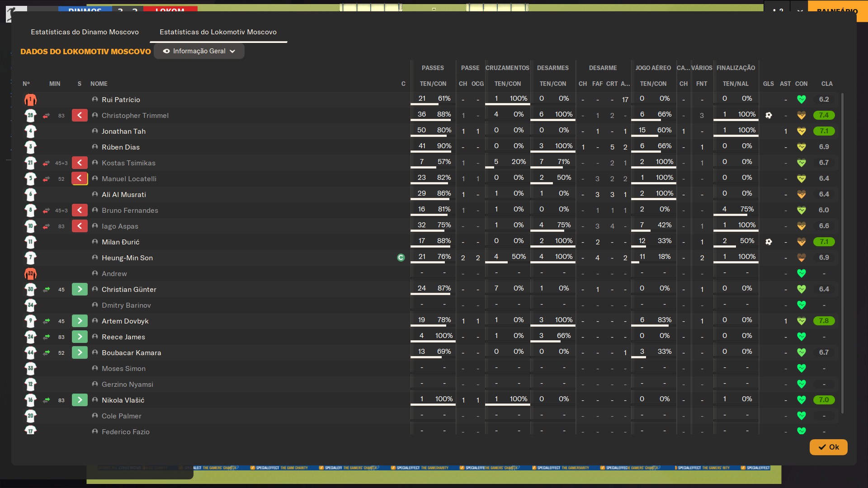Click the red substitution swap icon for Iago Aspas
This screenshot has height=488, width=868.
pos(46,226)
